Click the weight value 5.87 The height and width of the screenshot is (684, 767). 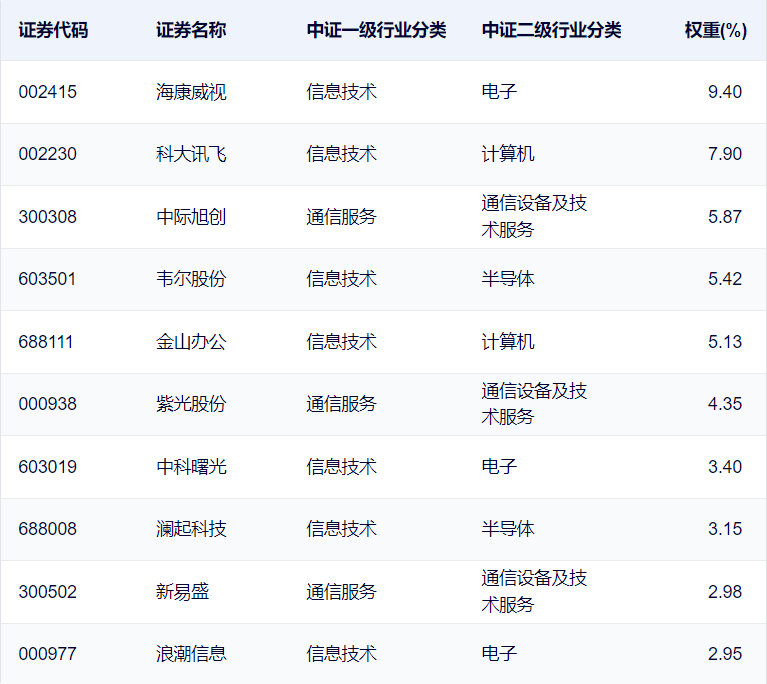[725, 217]
